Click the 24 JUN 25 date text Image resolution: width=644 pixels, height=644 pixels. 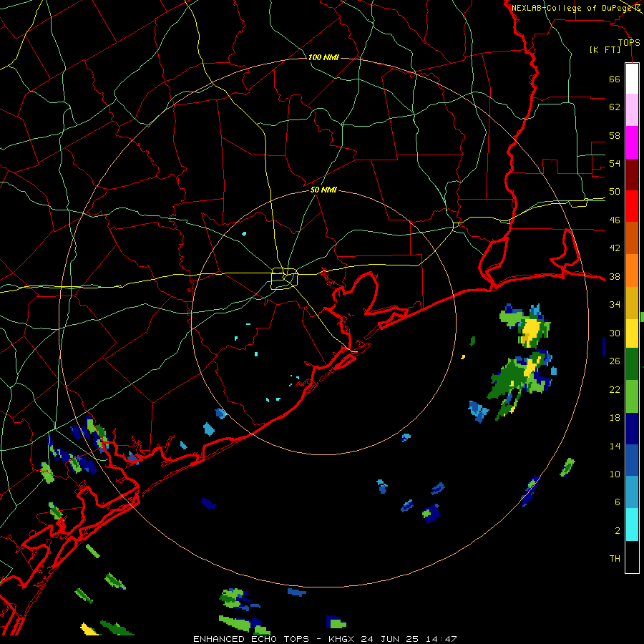coord(389,639)
